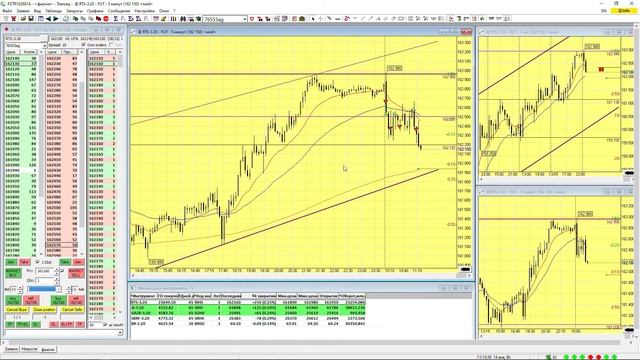The width and height of the screenshot is (640, 360).
Task: Open the blue highlighted combo box
Action: point(44,289)
